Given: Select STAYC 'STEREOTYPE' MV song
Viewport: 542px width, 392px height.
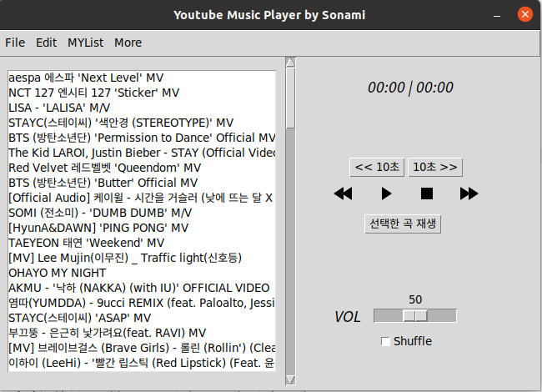Looking at the screenshot, I should tap(142, 123).
